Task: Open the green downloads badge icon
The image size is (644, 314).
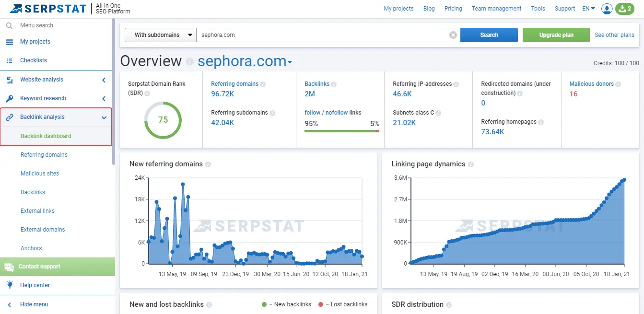Action: tap(624, 9)
